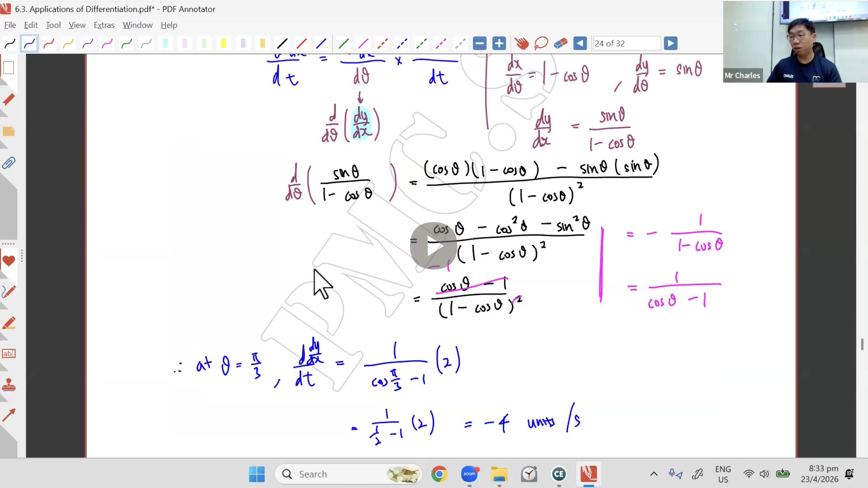Select the text box tool
This screenshot has width=868, height=488.
point(8,353)
